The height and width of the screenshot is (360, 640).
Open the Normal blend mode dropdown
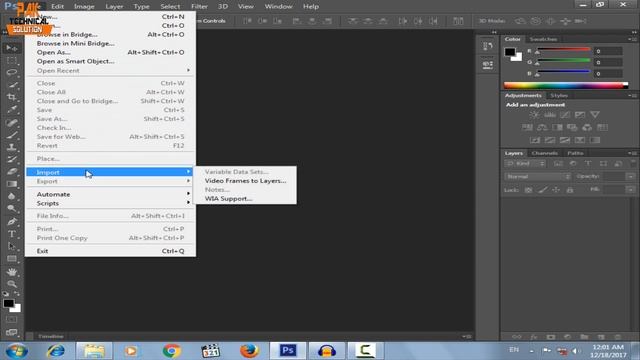pyautogui.click(x=538, y=177)
